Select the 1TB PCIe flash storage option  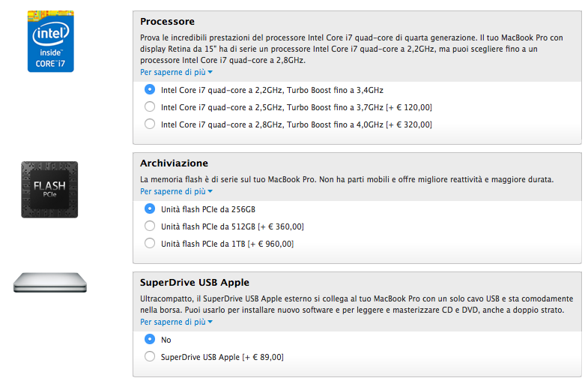[150, 244]
